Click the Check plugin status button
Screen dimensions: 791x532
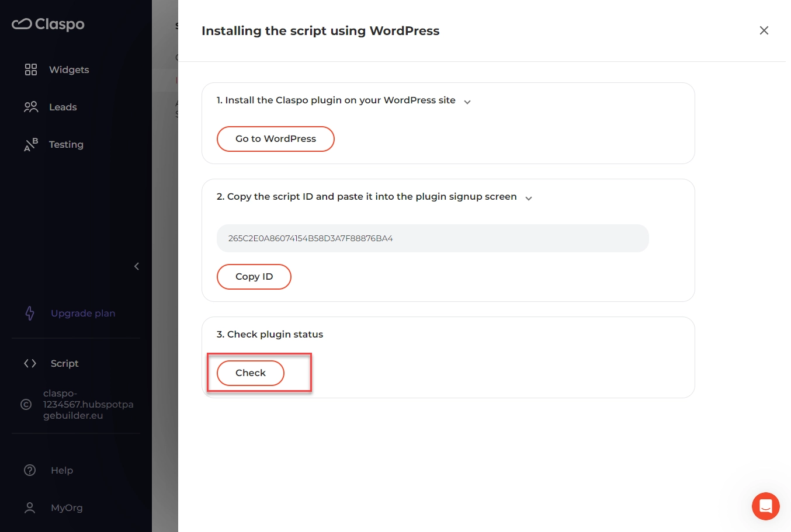coord(251,373)
